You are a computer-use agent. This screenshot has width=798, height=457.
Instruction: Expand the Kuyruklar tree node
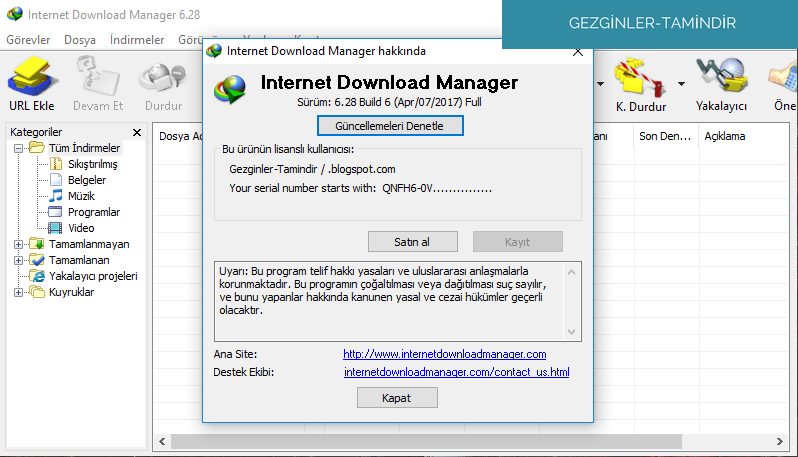tap(19, 292)
